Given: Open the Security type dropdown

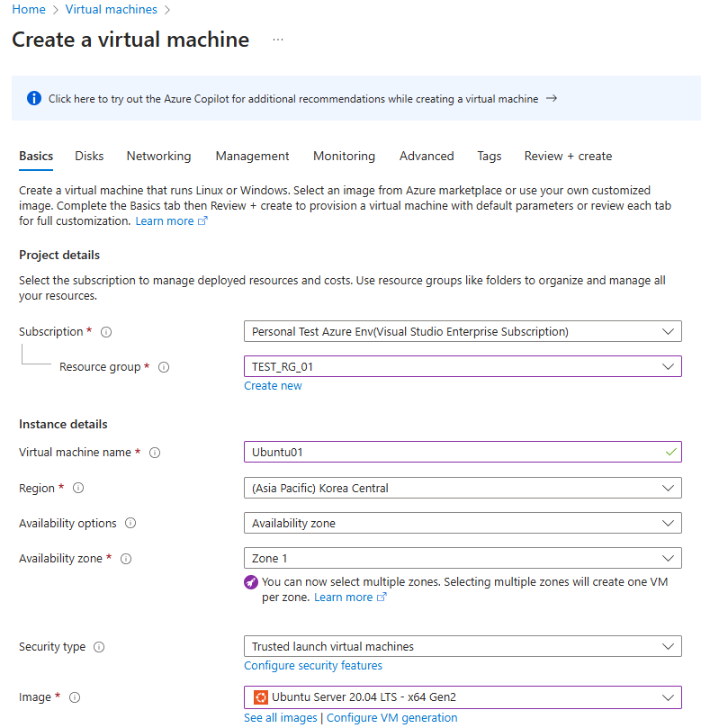Looking at the screenshot, I should [463, 646].
